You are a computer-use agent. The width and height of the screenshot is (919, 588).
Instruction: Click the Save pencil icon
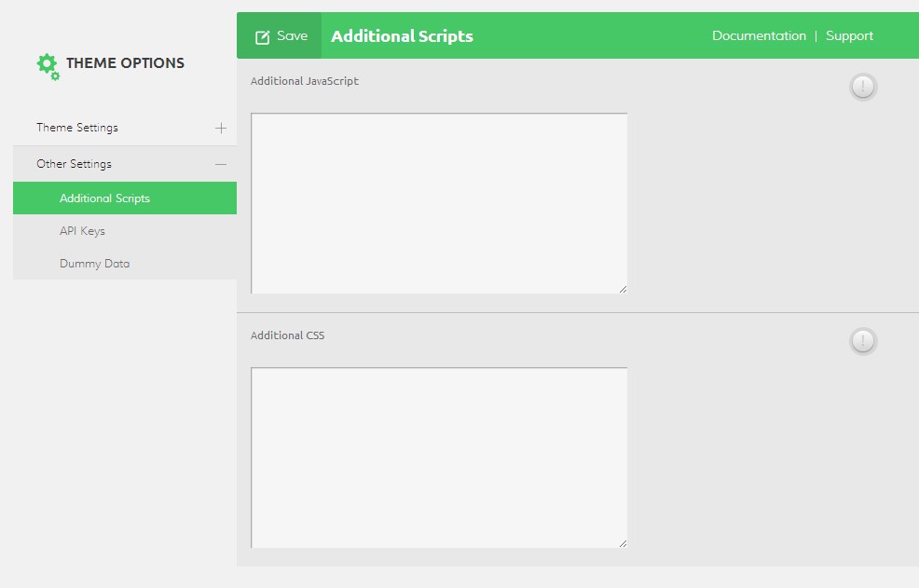click(x=263, y=36)
